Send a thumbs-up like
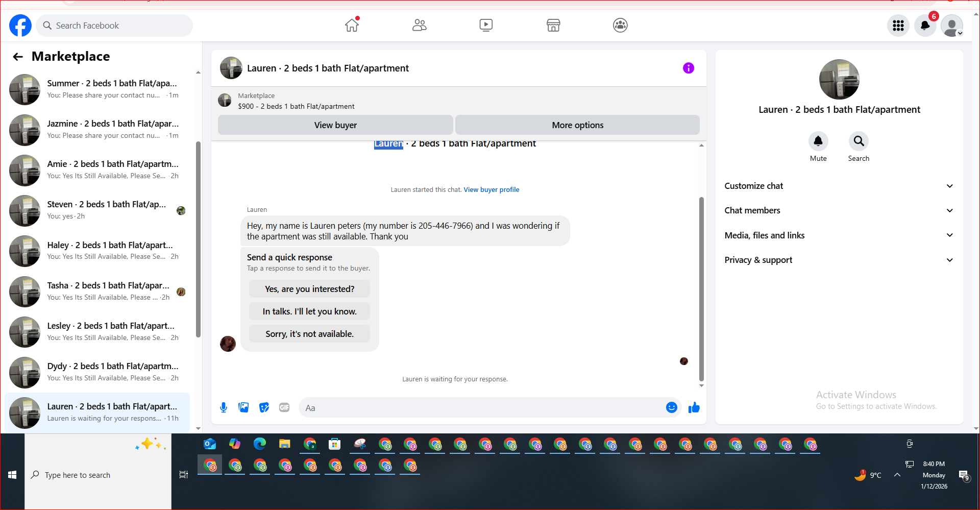This screenshot has height=510, width=980. pos(694,407)
